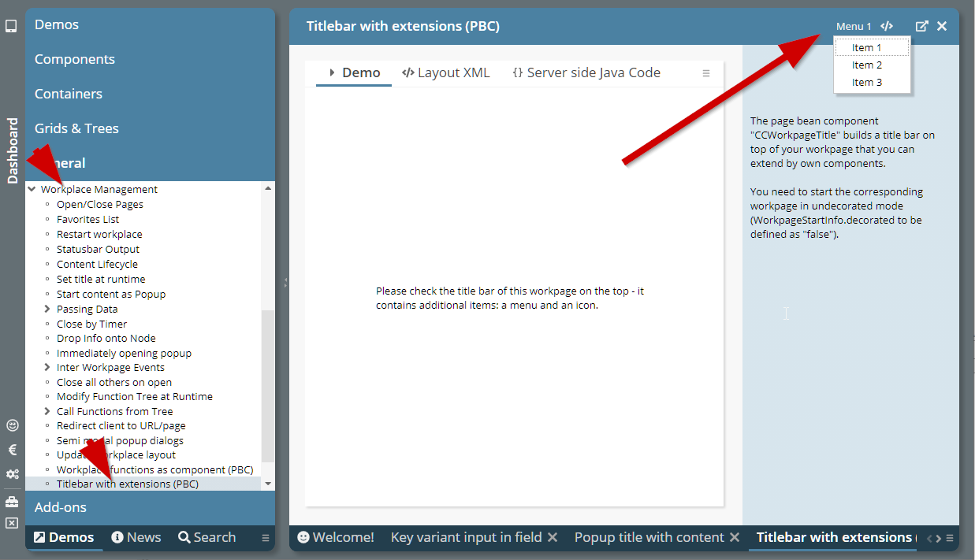Screen dimensions: 975x560
Task: Click the smiley face sidebar icon
Action: click(12, 425)
